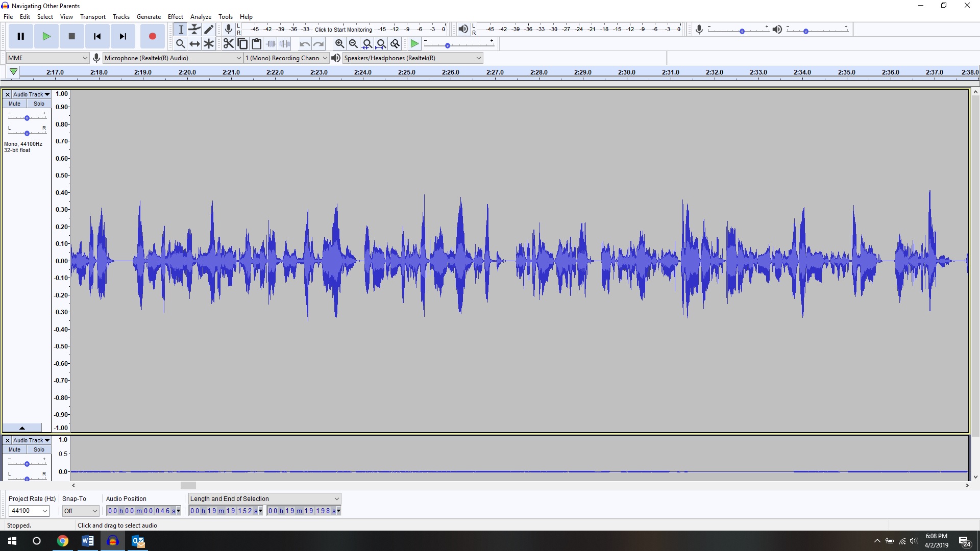Close the second Audio Track
Viewport: 980px width, 551px height.
tap(7, 440)
